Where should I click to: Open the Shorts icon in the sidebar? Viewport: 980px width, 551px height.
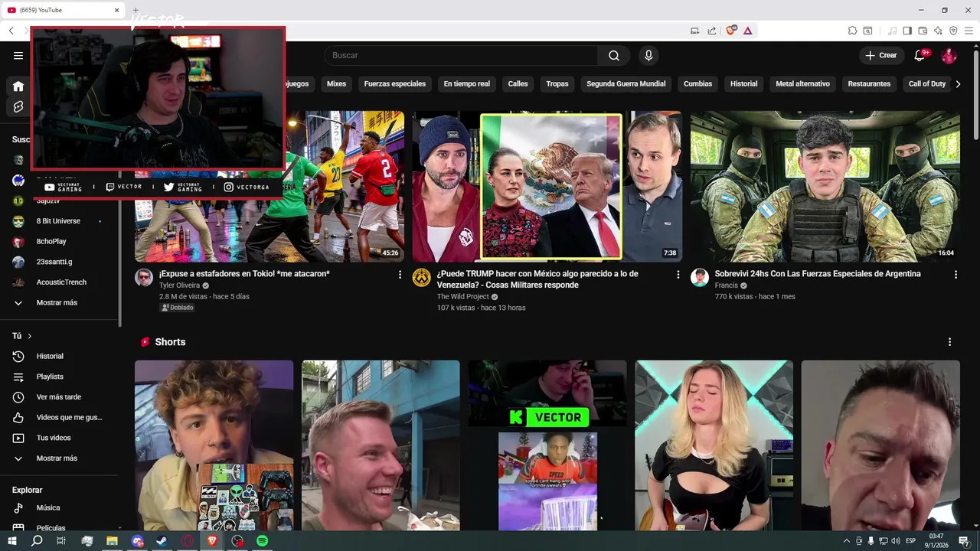tap(18, 107)
